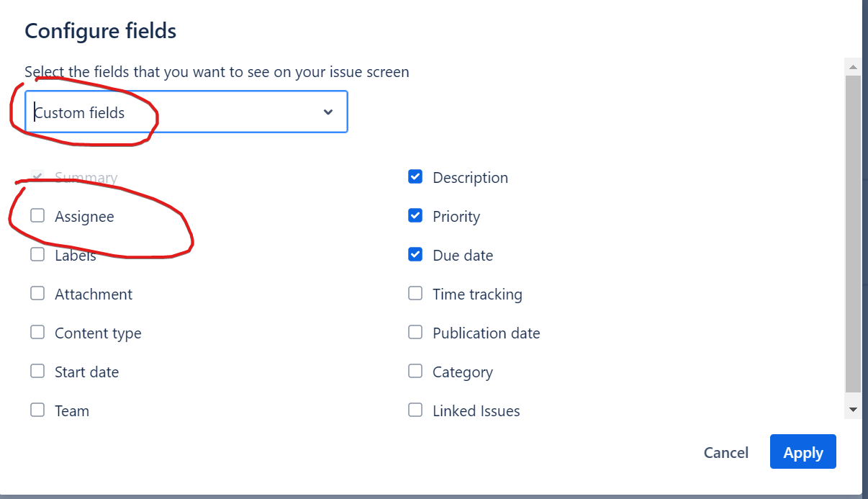Click the Custom fields text input
The image size is (868, 499).
coord(144,112)
